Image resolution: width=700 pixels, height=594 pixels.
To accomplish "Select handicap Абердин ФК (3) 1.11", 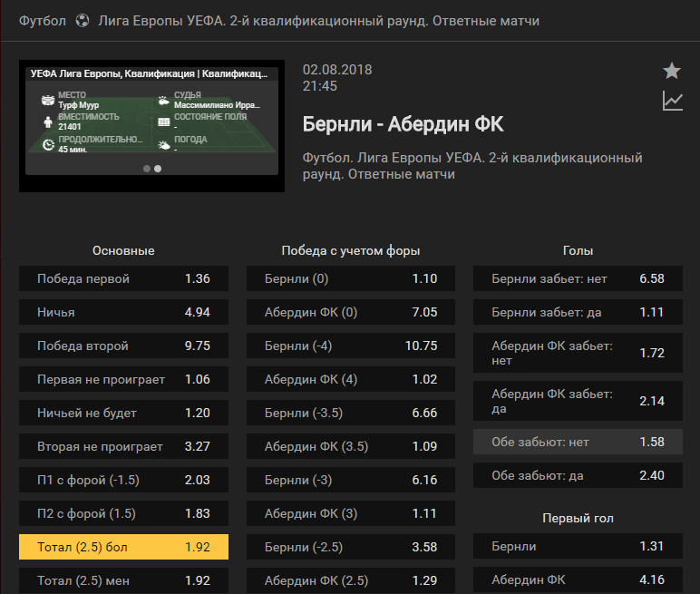I will pos(351,513).
